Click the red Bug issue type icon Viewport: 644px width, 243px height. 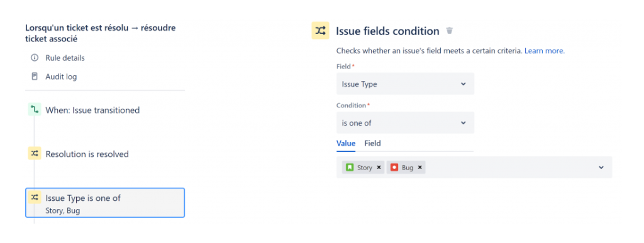(394, 167)
